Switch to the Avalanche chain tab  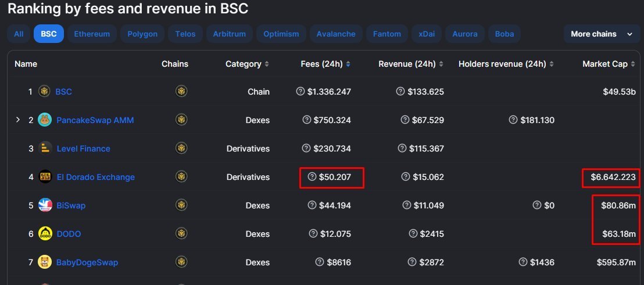tap(336, 34)
